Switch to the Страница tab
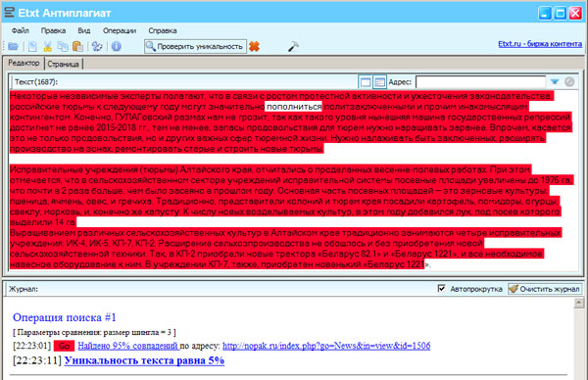The image size is (588, 380). tap(63, 64)
